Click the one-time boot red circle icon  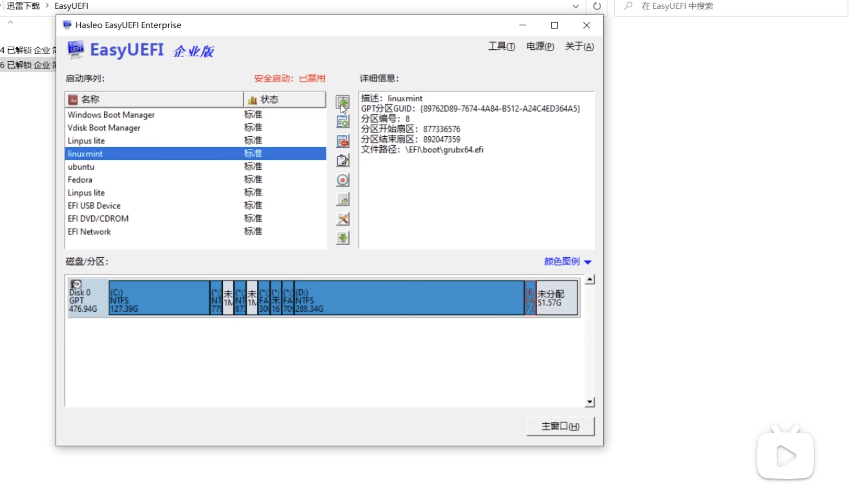point(343,180)
